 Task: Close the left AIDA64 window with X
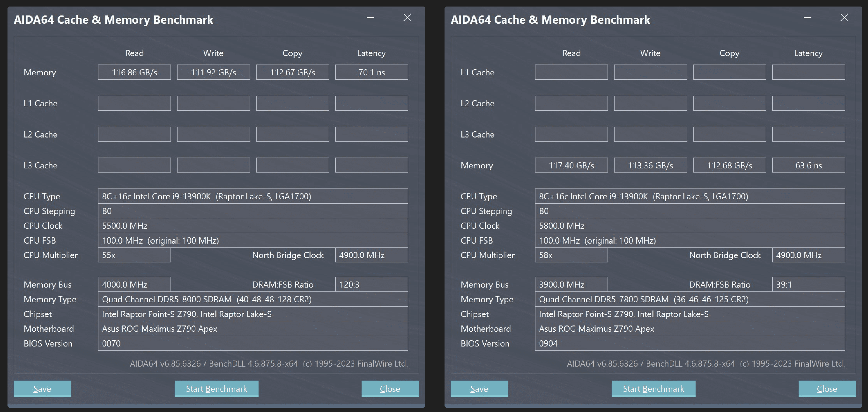pyautogui.click(x=407, y=17)
